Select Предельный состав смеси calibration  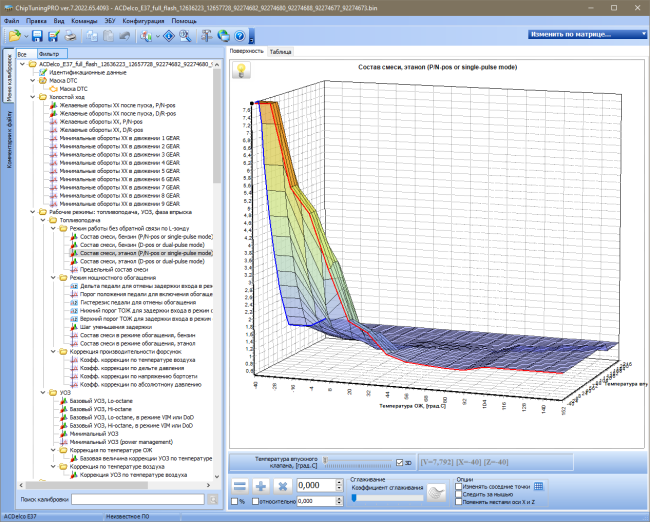pyautogui.click(x=114, y=269)
